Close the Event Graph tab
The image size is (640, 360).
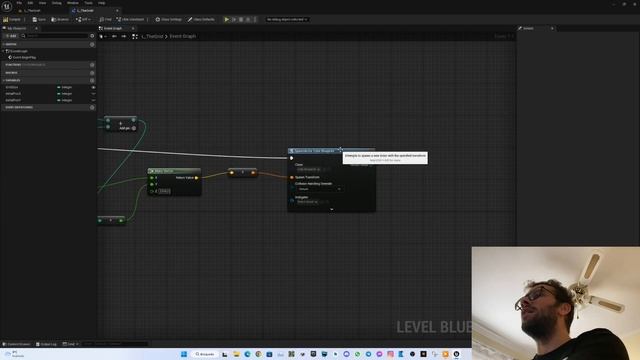coord(133,28)
